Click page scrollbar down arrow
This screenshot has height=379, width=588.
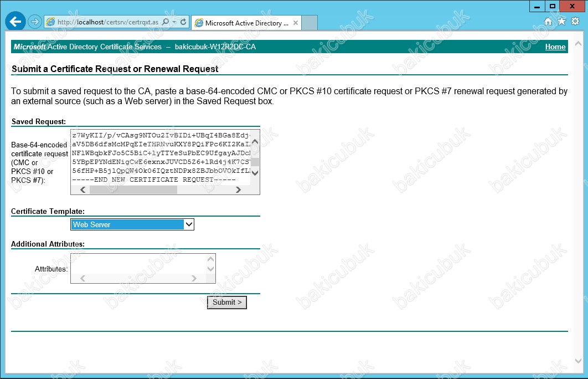coord(578,361)
